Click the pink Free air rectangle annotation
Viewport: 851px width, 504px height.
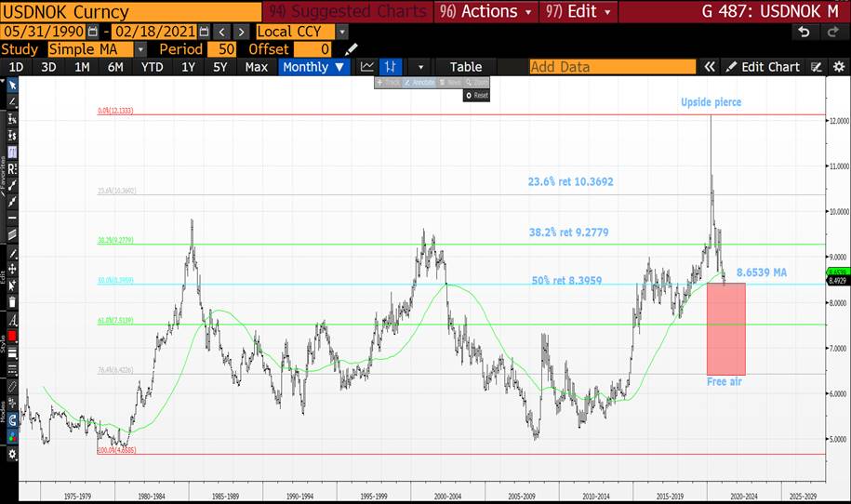click(x=726, y=329)
